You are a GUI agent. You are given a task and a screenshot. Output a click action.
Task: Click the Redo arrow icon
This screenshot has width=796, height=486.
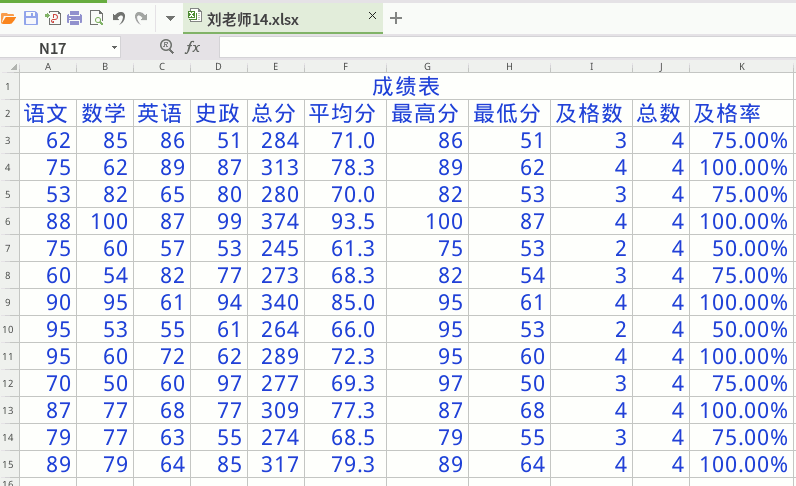pos(141,18)
